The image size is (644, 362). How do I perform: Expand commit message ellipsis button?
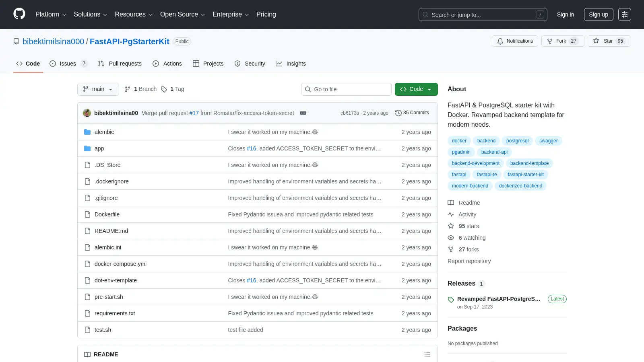pos(303,113)
